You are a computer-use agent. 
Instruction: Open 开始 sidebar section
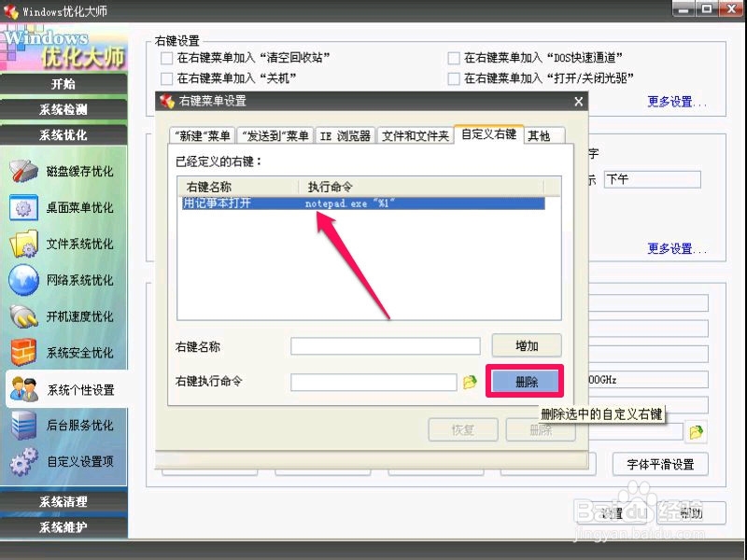(63, 84)
